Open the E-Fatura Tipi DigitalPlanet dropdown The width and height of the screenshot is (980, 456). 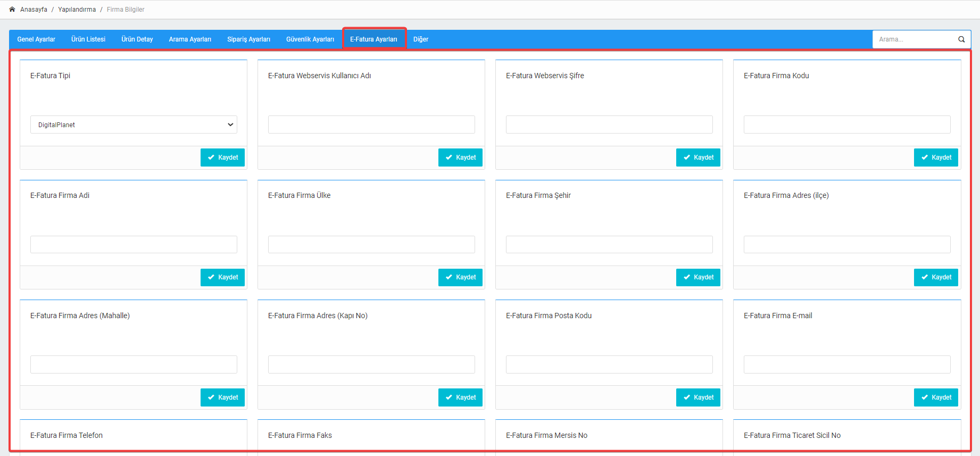tap(134, 125)
